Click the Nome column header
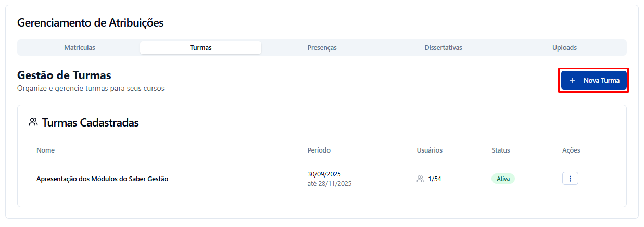 45,150
